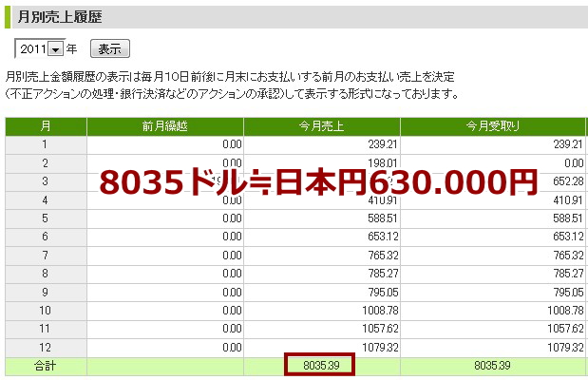Viewport: 588px width, 380px height.
Task: Select month 10 sales value 1008.78
Action: coord(380,311)
